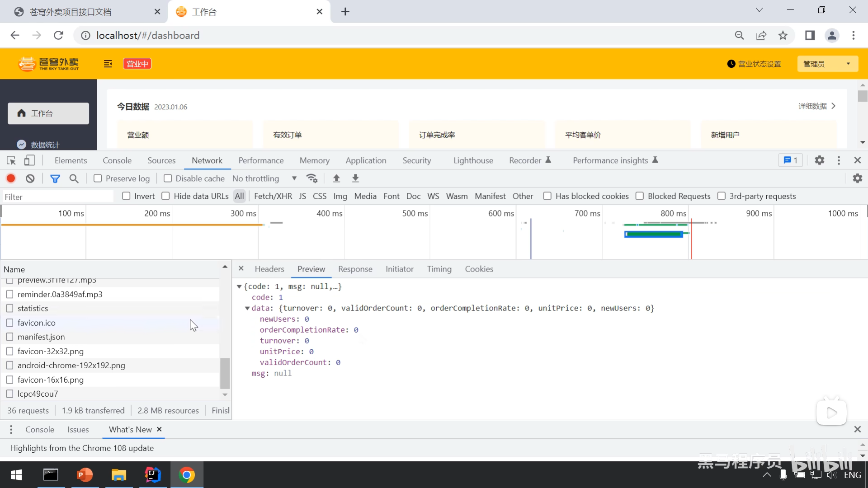Check the Hide data URLs checkbox
This screenshot has height=488, width=868.
(x=166, y=196)
